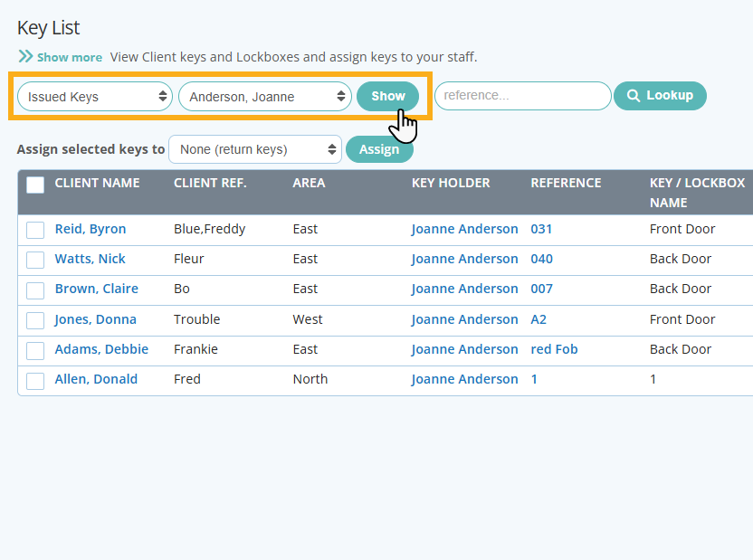Open the Anderson, Joanne staff dropdown

coord(265,97)
